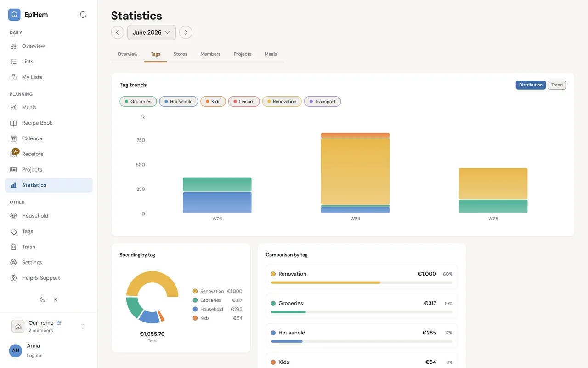Open My Lists from sidebar
The image size is (588, 368).
(49, 77)
